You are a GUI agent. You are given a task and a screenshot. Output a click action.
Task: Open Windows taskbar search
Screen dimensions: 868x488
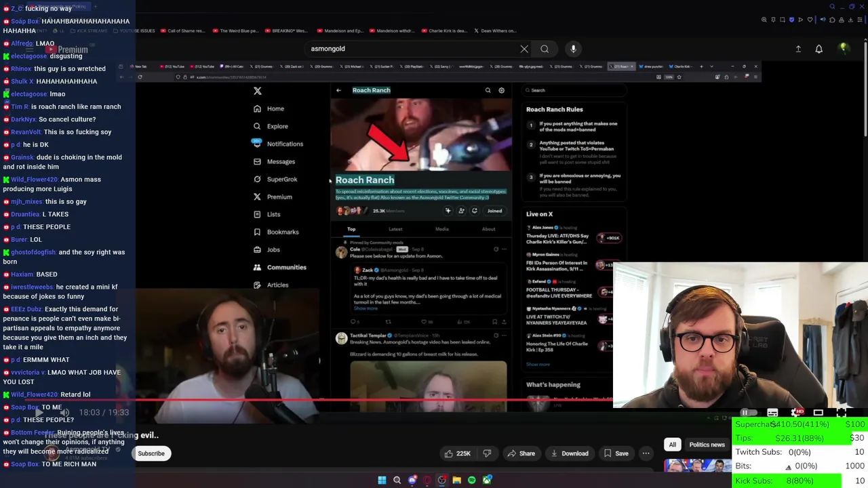pyautogui.click(x=397, y=480)
